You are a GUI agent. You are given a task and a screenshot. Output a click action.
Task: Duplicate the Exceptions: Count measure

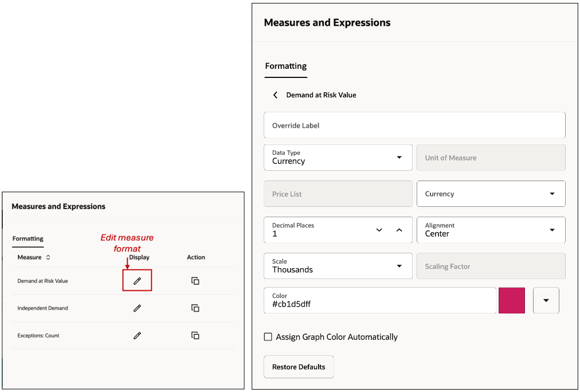(195, 335)
